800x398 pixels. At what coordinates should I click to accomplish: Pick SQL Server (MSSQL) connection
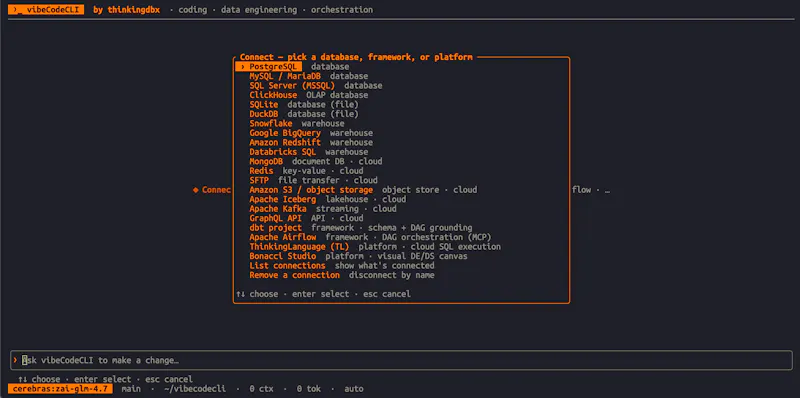point(315,86)
